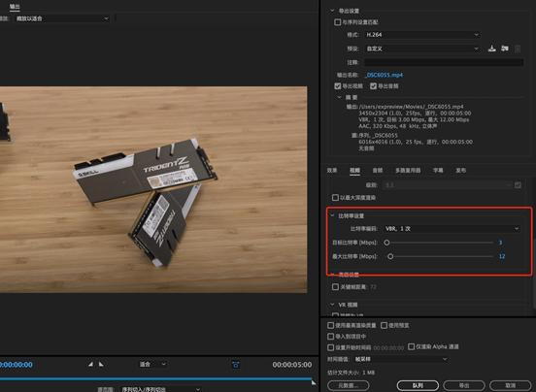Toggle the match sequence settings checkbox
536x392 pixels.
[337, 22]
